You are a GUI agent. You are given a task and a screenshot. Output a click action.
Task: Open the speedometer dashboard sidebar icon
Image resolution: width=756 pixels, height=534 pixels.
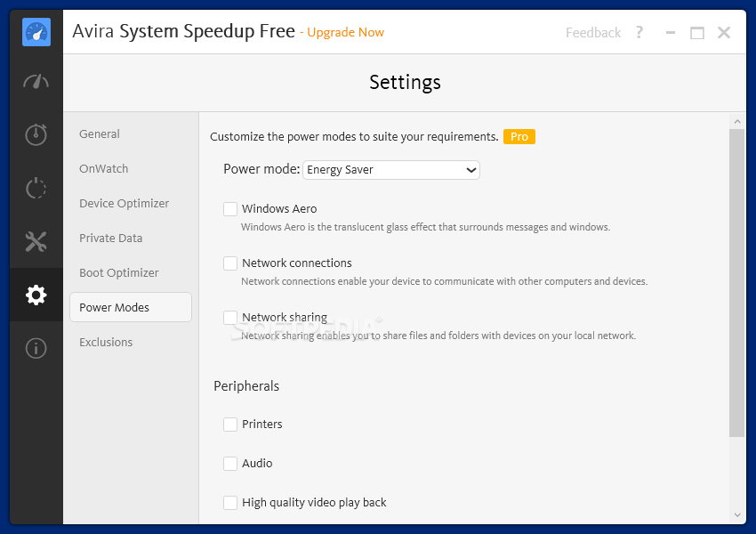tap(36, 82)
